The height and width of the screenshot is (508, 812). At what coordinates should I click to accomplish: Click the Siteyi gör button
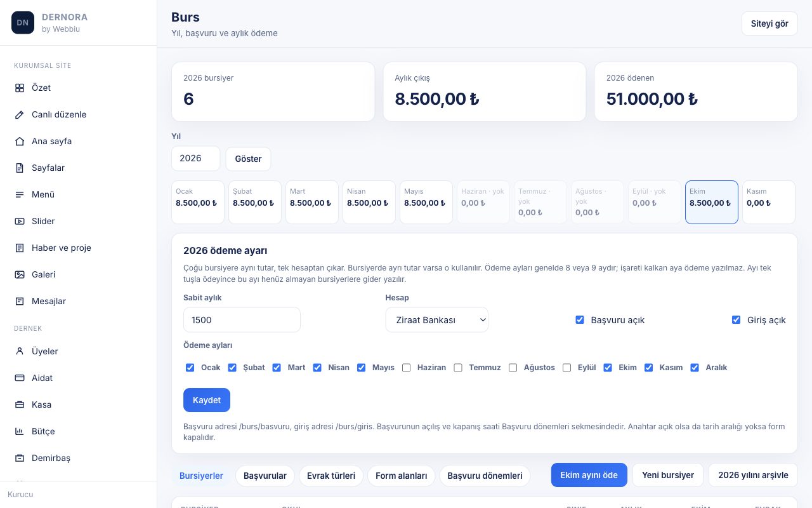(x=769, y=23)
